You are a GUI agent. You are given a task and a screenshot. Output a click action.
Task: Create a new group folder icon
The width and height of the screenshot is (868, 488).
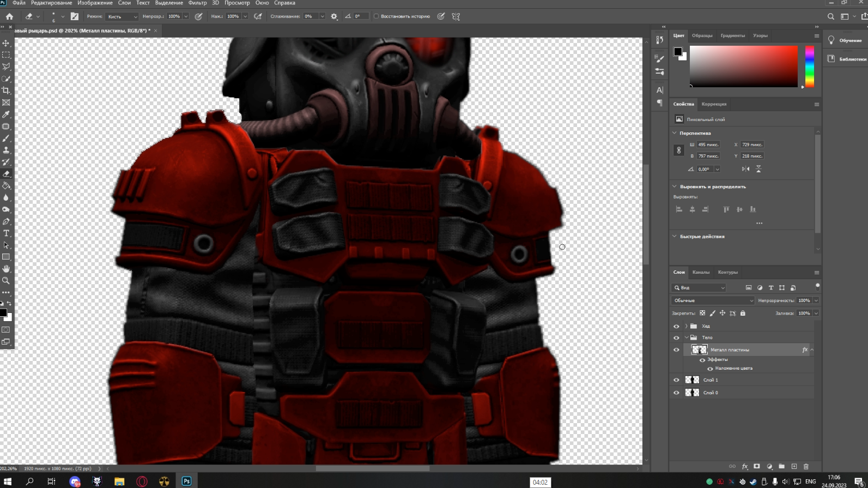click(781, 467)
